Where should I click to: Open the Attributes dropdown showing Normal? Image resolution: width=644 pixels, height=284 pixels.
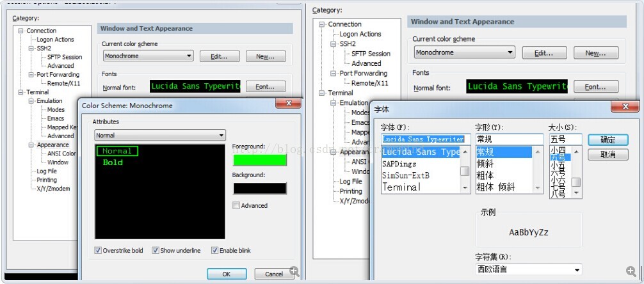click(x=160, y=135)
